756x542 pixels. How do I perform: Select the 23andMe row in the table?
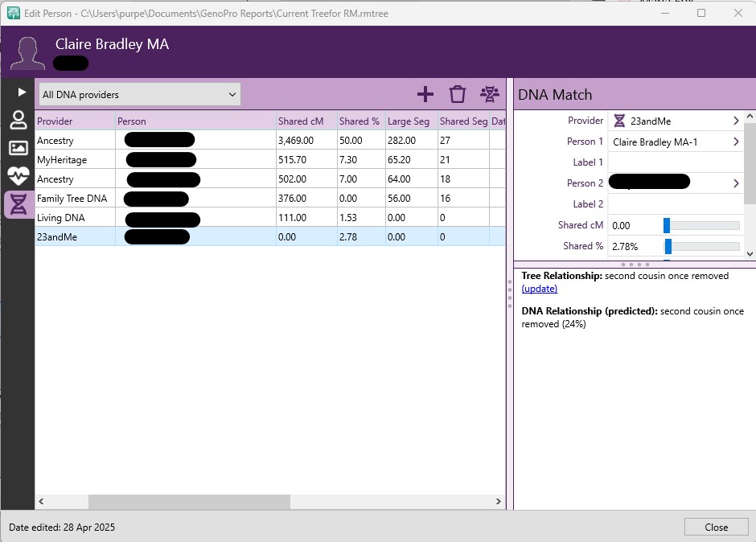pos(270,236)
